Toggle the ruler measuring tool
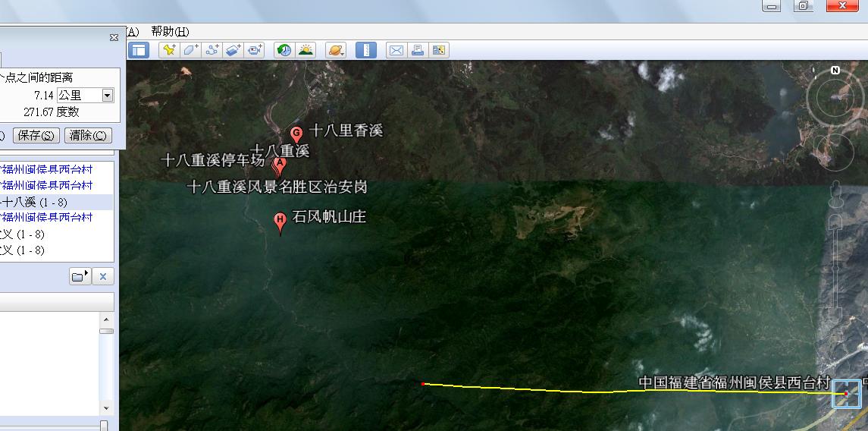 (366, 50)
